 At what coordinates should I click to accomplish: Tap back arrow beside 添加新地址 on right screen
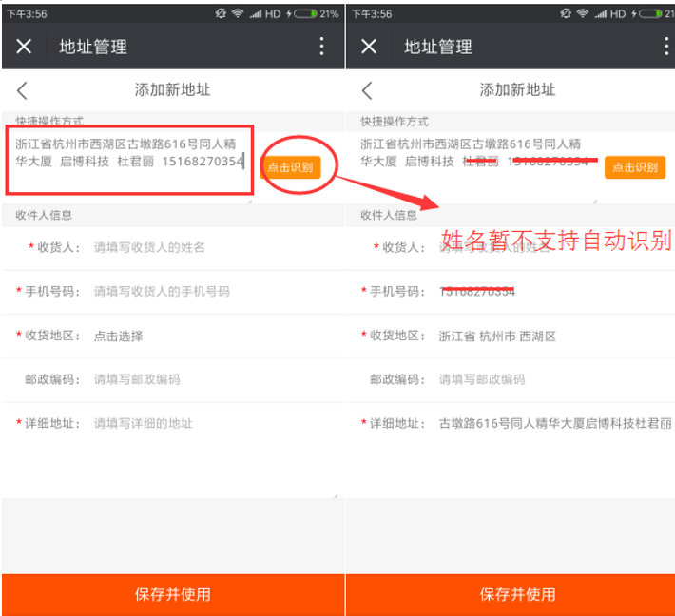point(368,90)
